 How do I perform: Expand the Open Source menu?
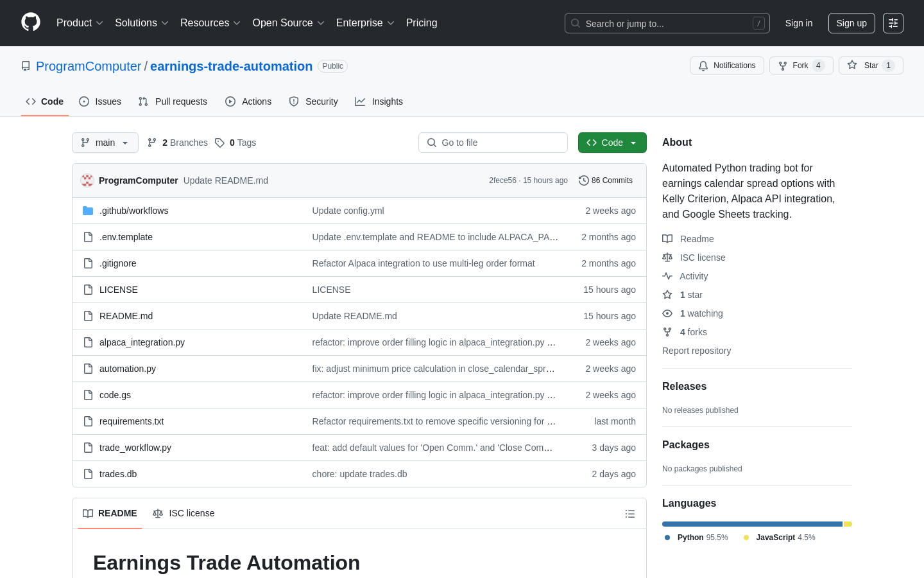[x=288, y=23]
